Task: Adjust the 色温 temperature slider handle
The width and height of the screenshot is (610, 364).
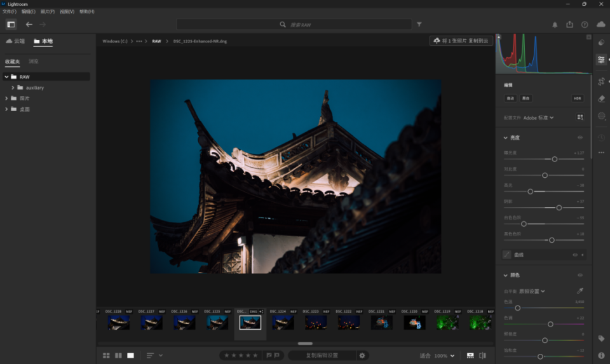Action: pyautogui.click(x=517, y=308)
